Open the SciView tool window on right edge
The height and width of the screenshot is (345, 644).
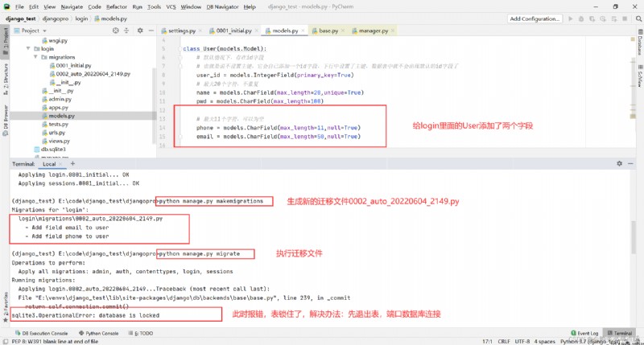click(x=640, y=76)
